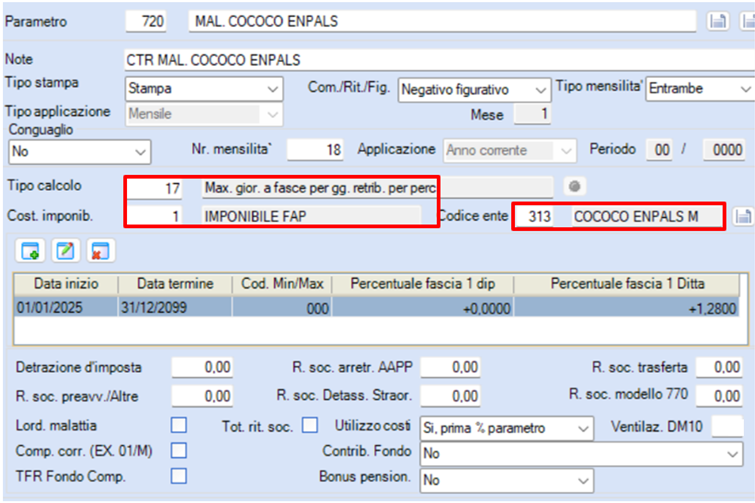The width and height of the screenshot is (755, 503).
Task: Click the Data inizio column header
Action: pos(66,284)
